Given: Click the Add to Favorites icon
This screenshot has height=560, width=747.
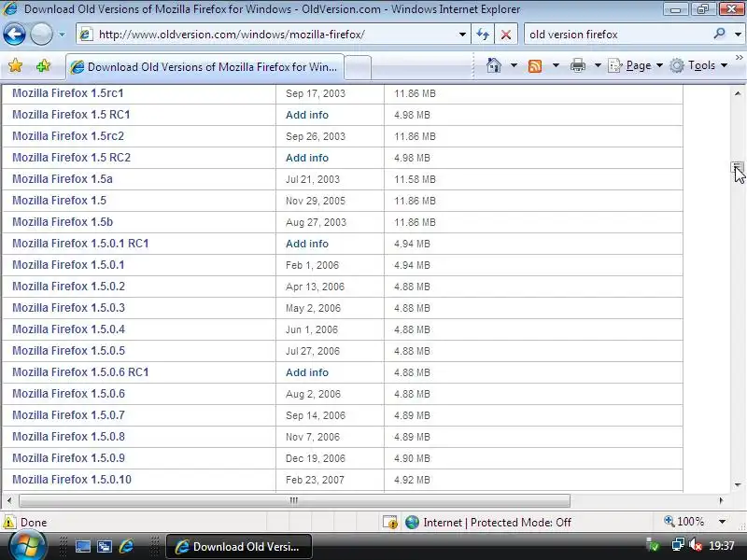Looking at the screenshot, I should point(43,65).
